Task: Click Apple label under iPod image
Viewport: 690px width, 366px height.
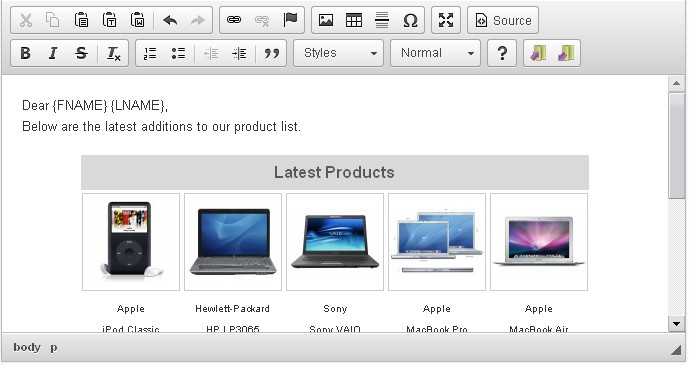Action: tap(131, 309)
